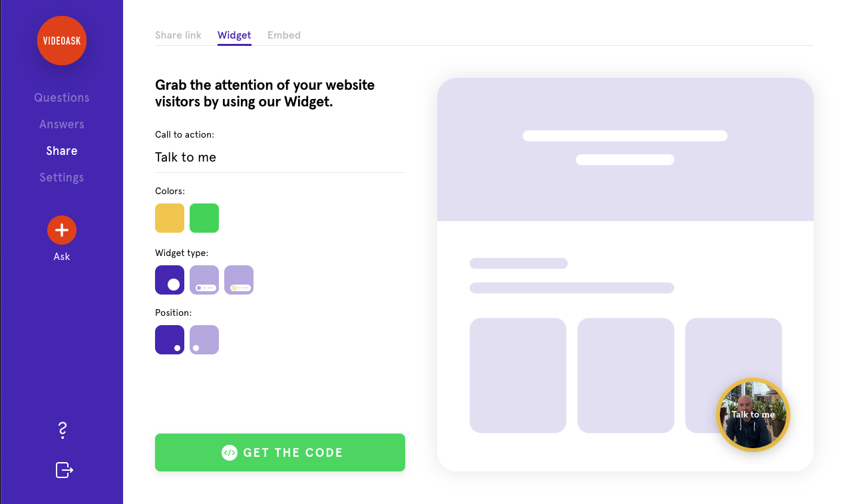Sign out using the logout icon
This screenshot has height=504, width=845.
pyautogui.click(x=63, y=470)
